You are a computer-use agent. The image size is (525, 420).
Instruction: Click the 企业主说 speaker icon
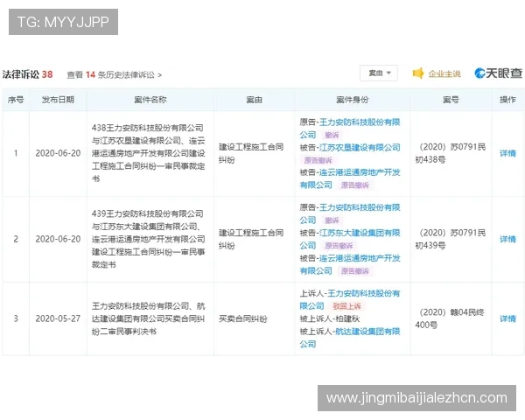pos(418,73)
